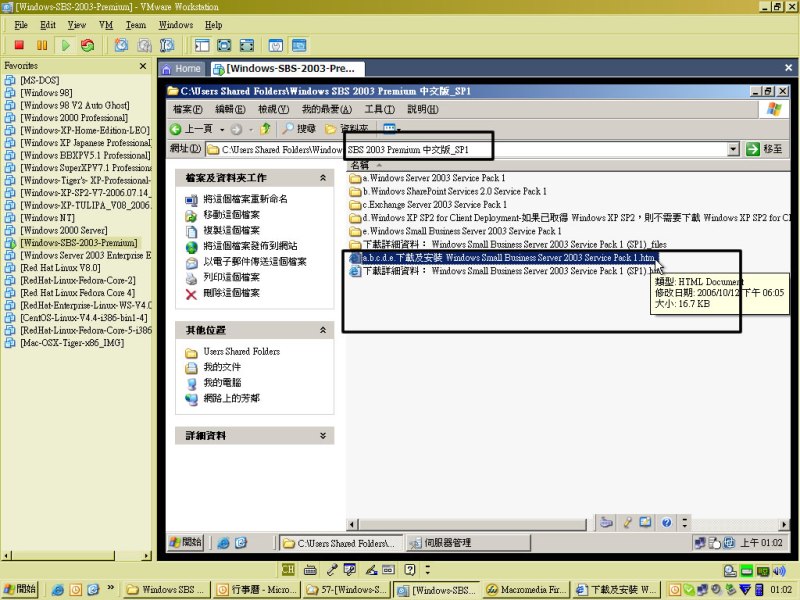This screenshot has height=600, width=800.
Task: Click the guest 開始 Start button
Action: (x=186, y=542)
